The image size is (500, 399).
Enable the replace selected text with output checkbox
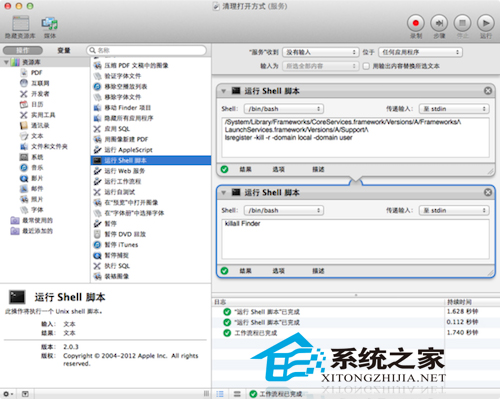pos(366,66)
